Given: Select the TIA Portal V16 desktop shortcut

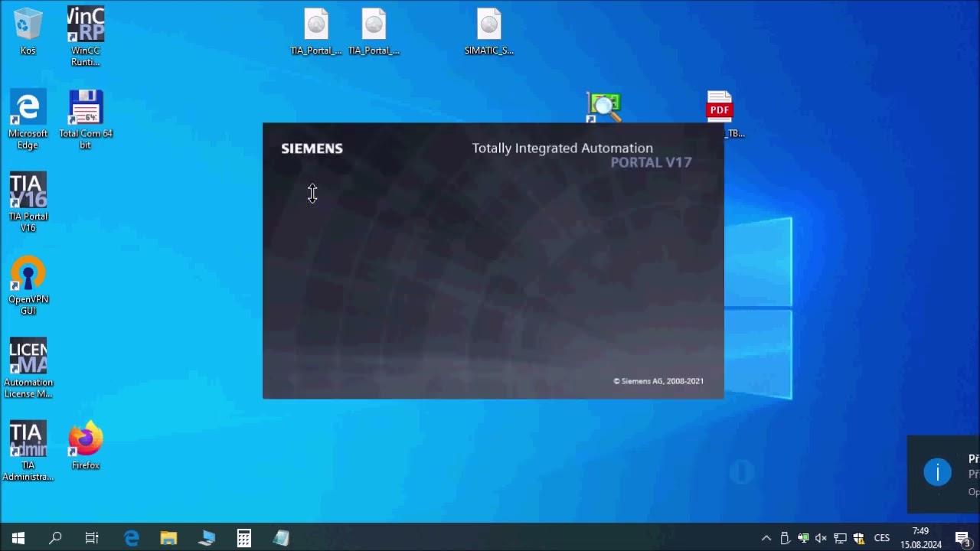Looking at the screenshot, I should tap(28, 202).
